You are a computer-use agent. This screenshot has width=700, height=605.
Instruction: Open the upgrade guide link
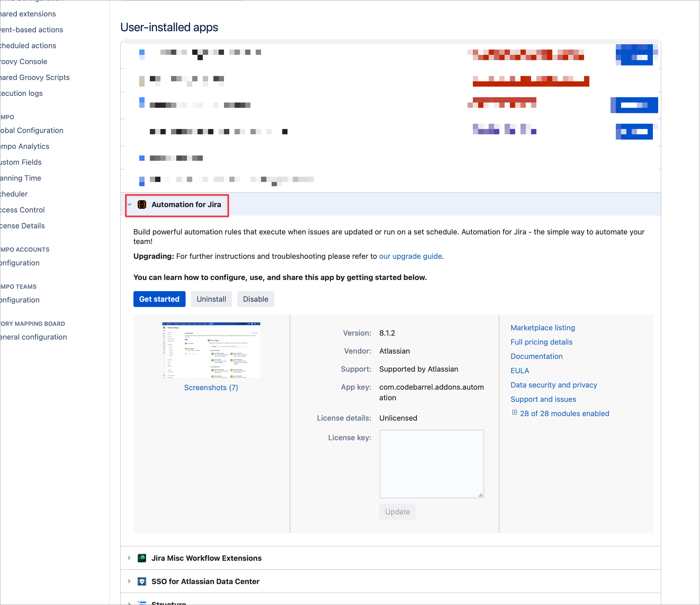point(410,256)
